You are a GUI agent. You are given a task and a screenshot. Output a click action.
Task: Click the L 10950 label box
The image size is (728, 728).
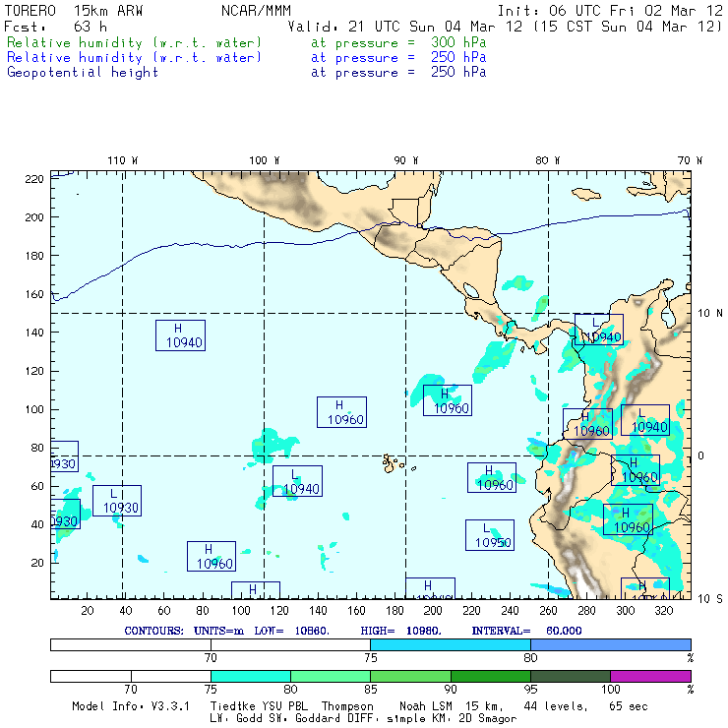[x=490, y=535]
